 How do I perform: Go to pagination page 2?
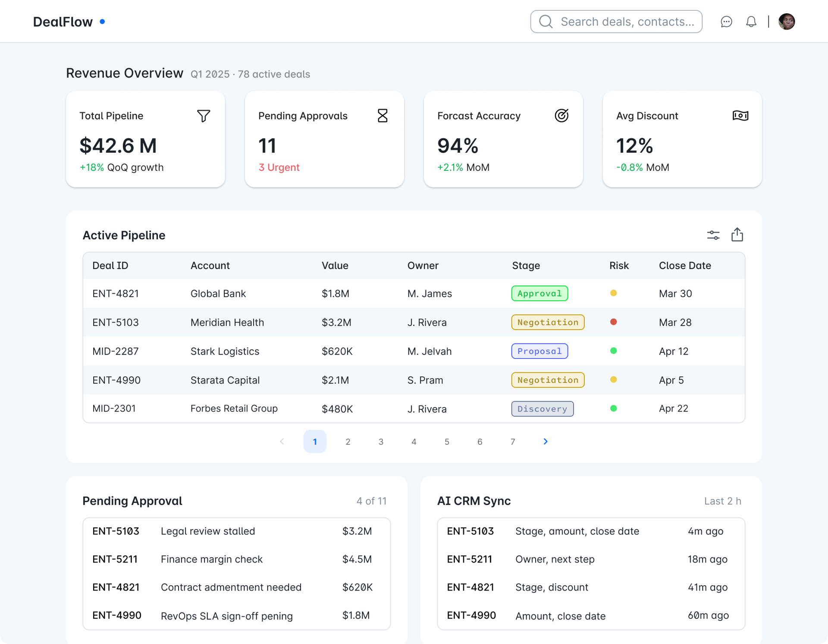point(348,442)
